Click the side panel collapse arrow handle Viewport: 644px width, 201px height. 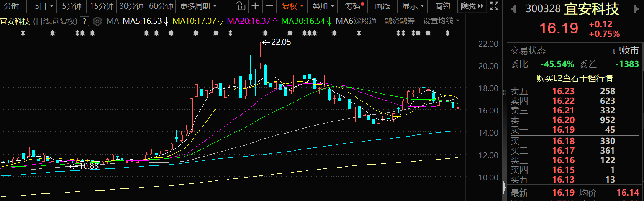[504, 185]
